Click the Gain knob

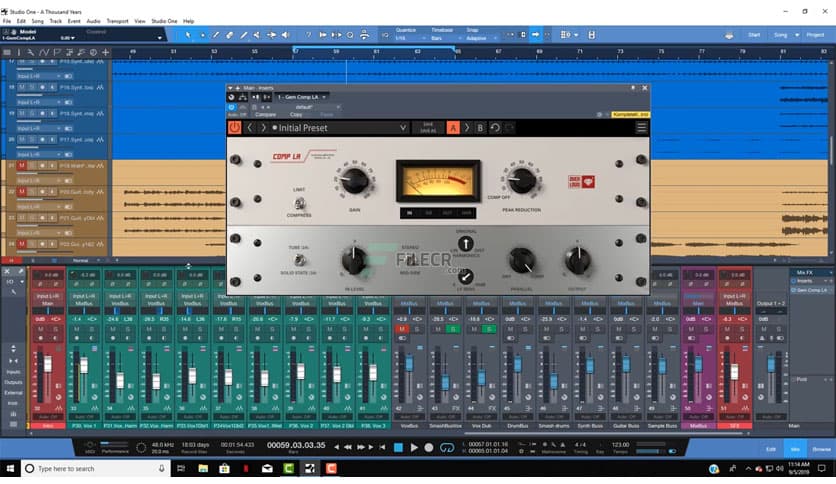pyautogui.click(x=354, y=181)
